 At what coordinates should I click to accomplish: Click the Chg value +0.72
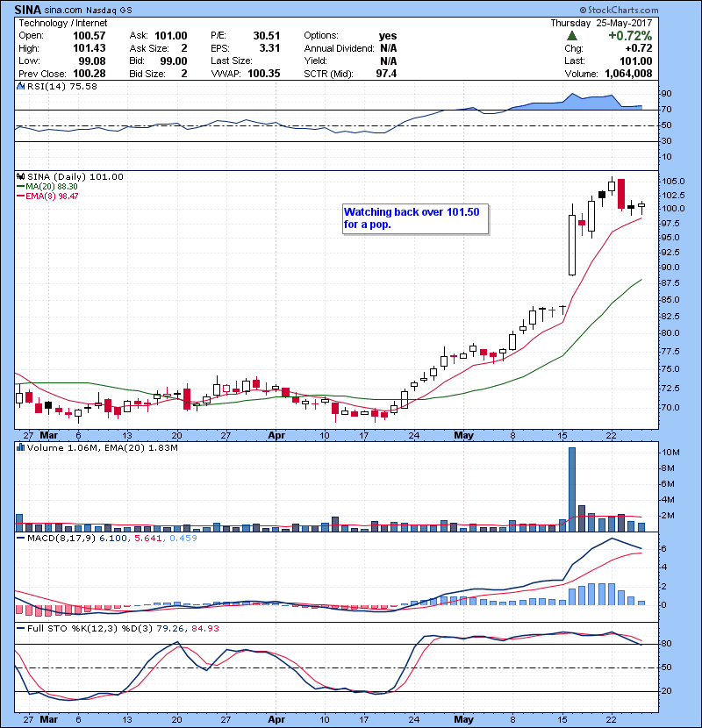(x=639, y=48)
